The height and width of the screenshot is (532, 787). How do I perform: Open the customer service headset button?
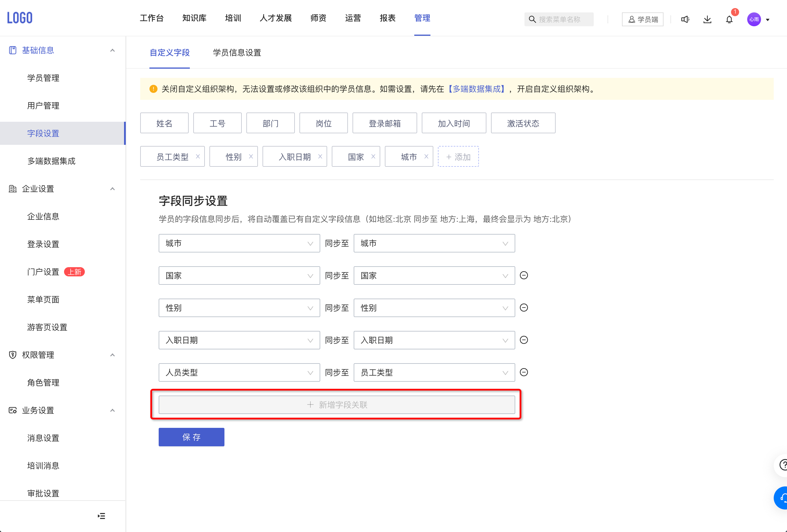point(782,498)
